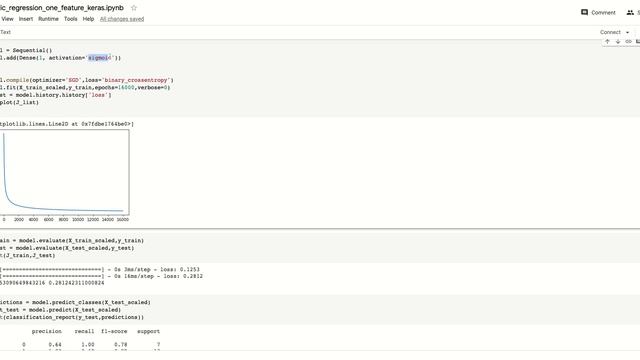
Task: Star the notebook with the star icon
Action: point(134,8)
